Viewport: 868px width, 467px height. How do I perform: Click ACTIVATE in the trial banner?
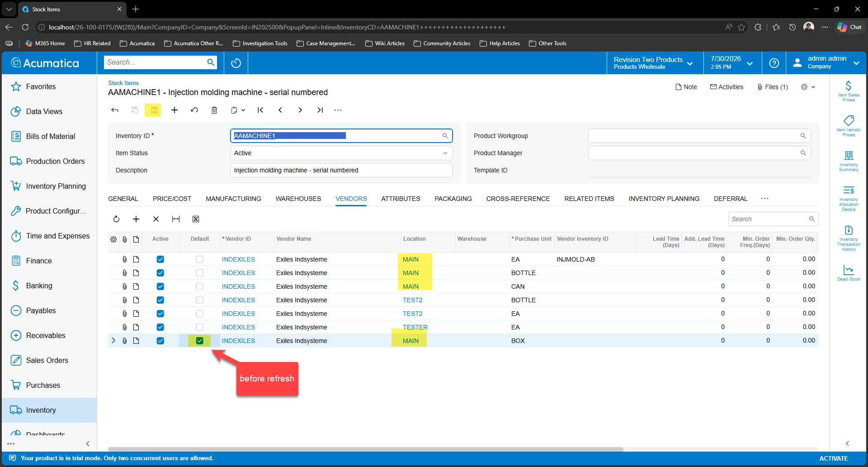pos(834,458)
